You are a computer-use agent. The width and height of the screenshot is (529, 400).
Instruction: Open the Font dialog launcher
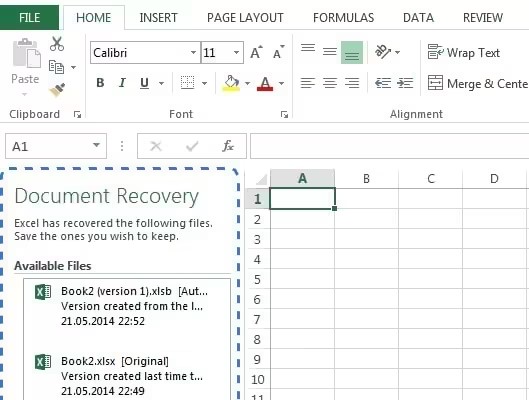pos(284,115)
